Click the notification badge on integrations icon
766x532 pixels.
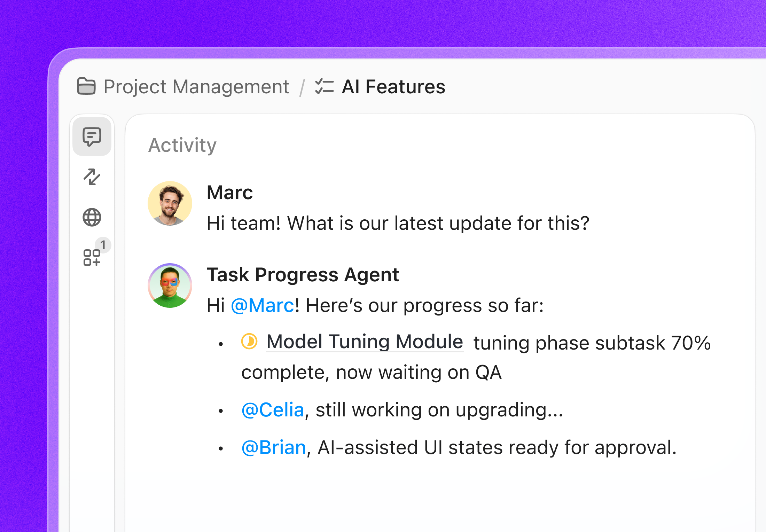[x=103, y=245]
